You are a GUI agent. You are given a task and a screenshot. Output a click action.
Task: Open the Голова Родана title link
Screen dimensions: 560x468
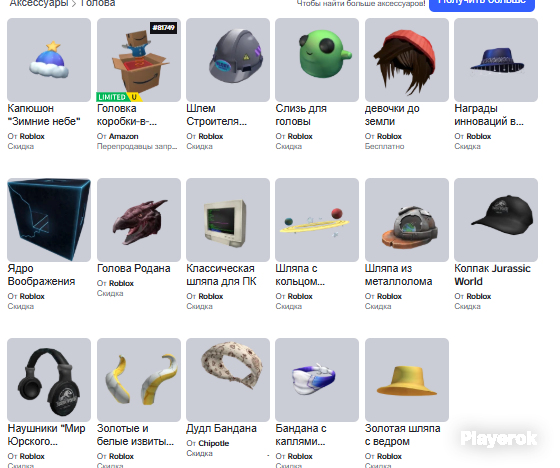[134, 268]
